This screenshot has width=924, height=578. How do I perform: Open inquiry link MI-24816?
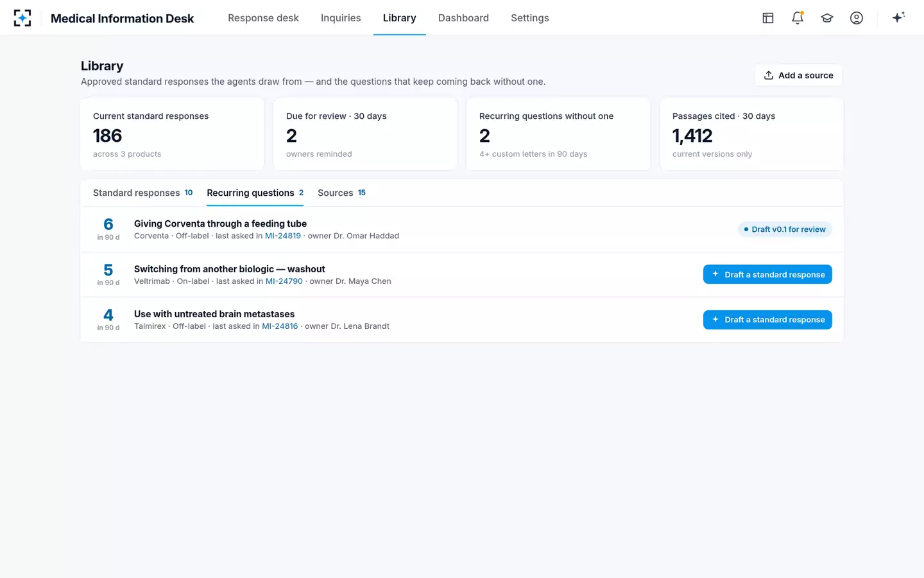[x=280, y=326]
